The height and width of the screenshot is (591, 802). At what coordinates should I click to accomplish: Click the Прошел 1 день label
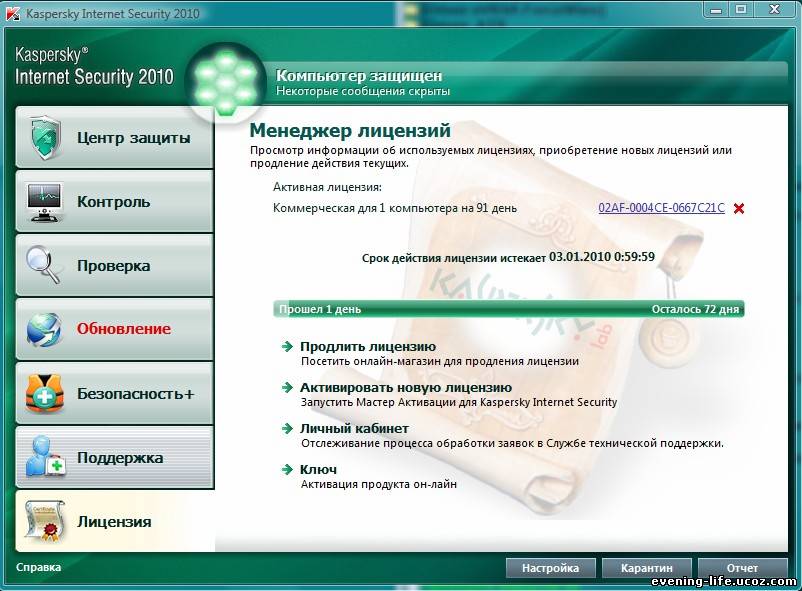(x=320, y=309)
